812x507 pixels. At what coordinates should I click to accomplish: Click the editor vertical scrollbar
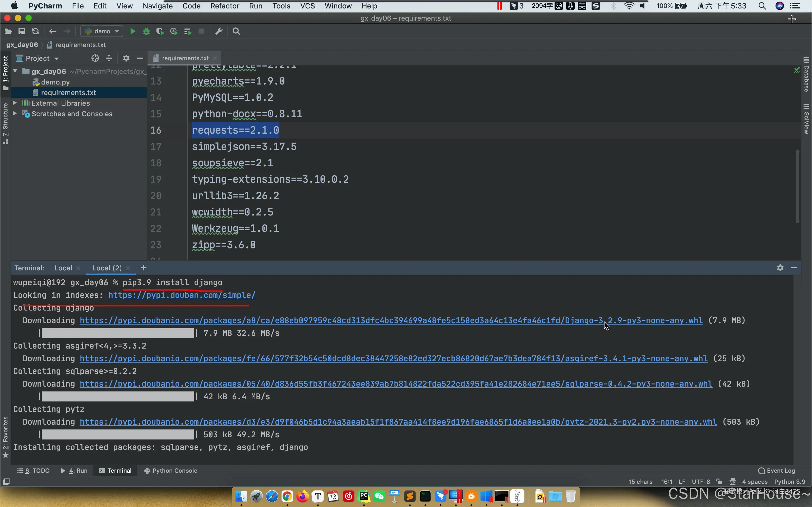[797, 186]
